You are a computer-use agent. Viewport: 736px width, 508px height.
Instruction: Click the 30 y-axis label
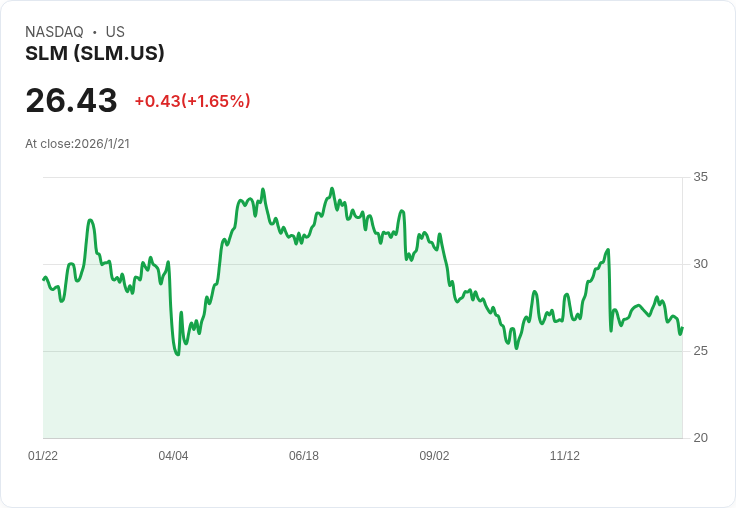tap(701, 264)
